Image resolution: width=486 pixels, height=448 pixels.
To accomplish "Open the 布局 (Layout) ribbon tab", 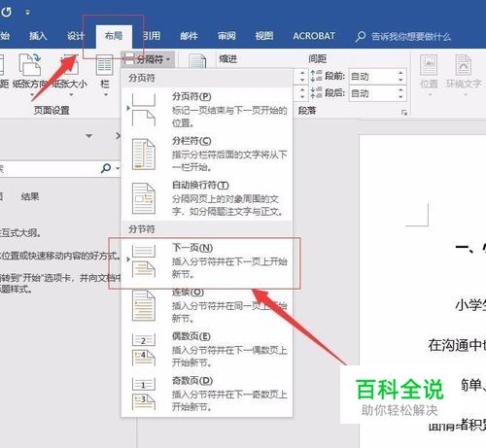I will (x=114, y=36).
